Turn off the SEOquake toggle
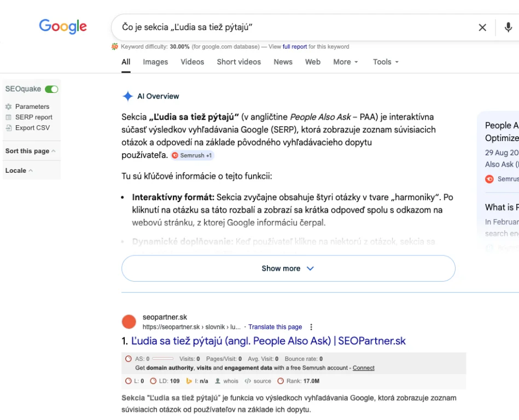The width and height of the screenshot is (519, 420). click(51, 89)
